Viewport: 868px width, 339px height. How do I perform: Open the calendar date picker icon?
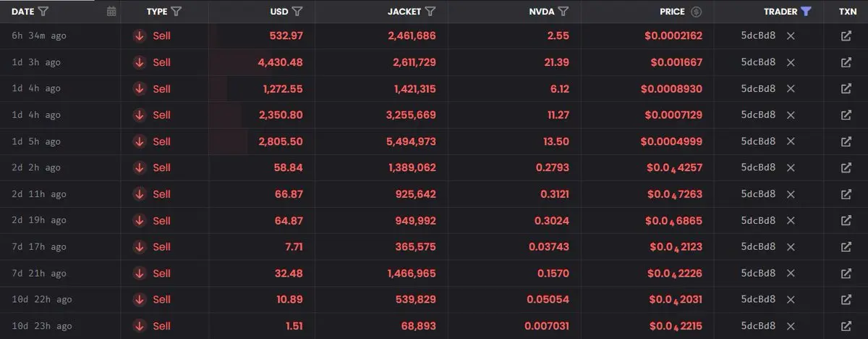point(111,12)
